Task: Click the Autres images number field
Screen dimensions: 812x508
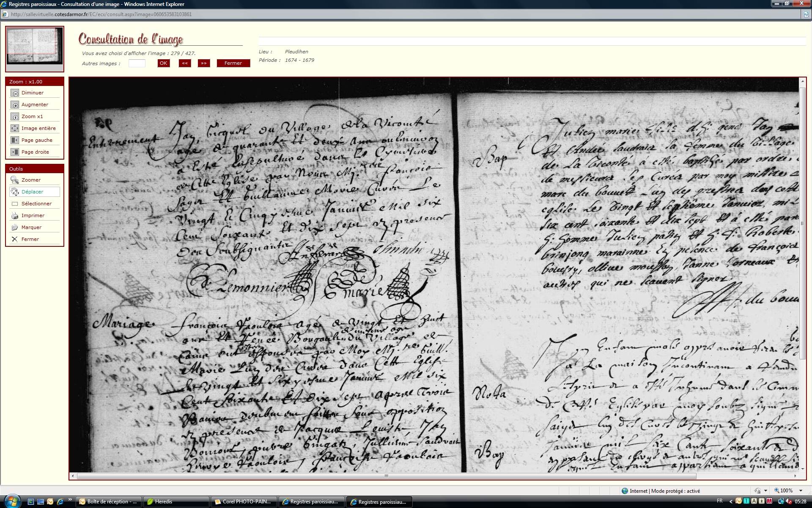Action: [x=137, y=63]
